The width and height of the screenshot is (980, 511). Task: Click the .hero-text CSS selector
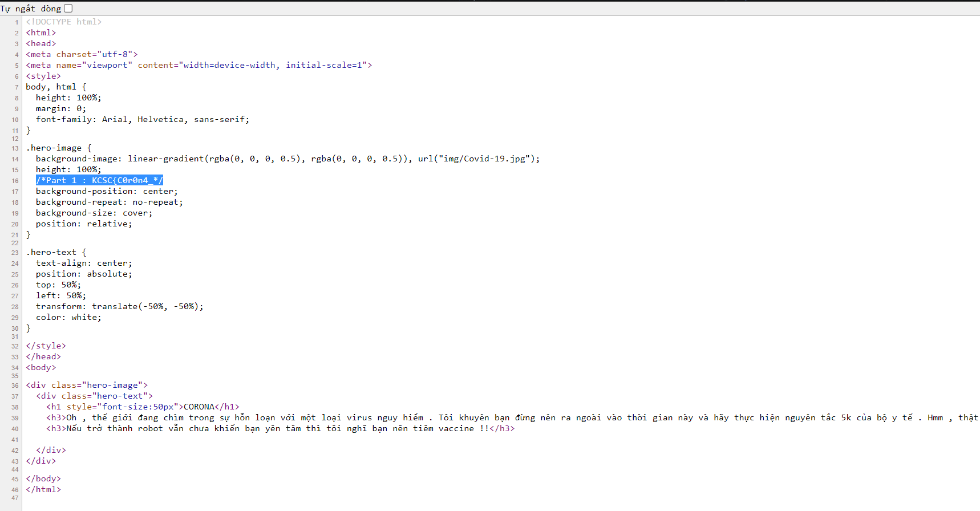click(51, 252)
